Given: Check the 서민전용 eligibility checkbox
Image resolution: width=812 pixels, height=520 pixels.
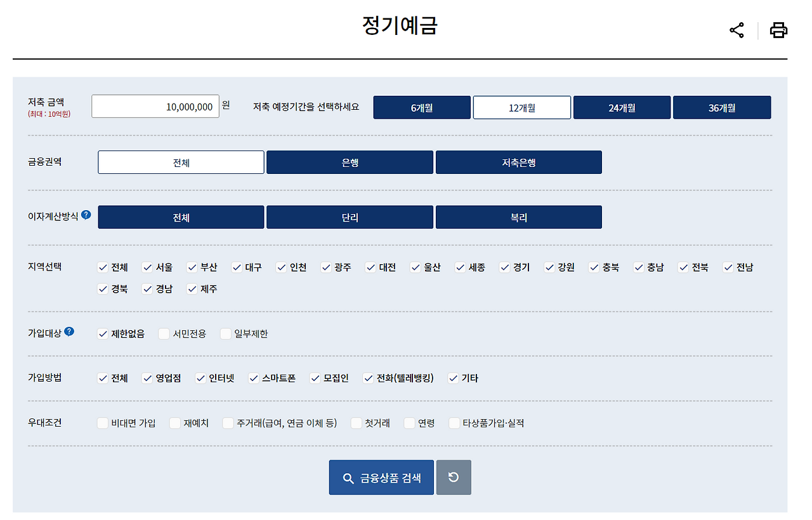Looking at the screenshot, I should click(164, 333).
